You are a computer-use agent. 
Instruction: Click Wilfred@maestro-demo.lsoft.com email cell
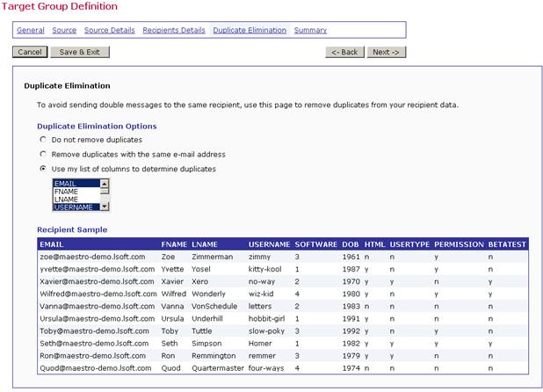click(x=98, y=294)
